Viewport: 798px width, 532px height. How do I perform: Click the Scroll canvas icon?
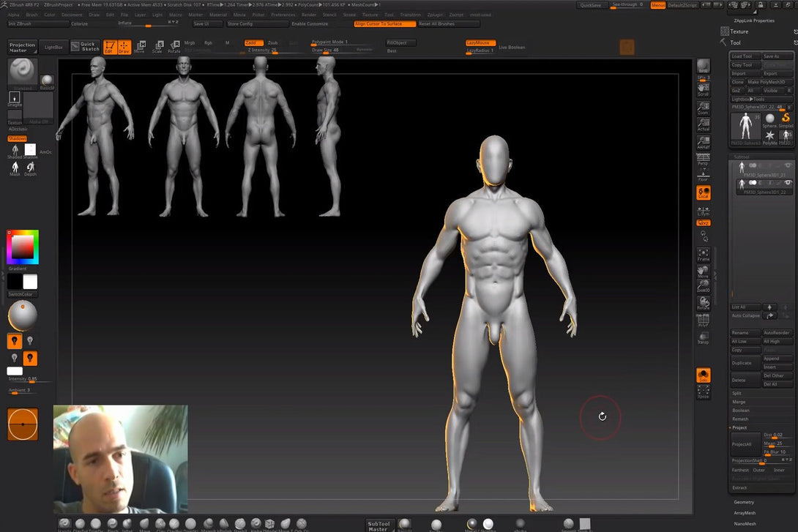704,89
